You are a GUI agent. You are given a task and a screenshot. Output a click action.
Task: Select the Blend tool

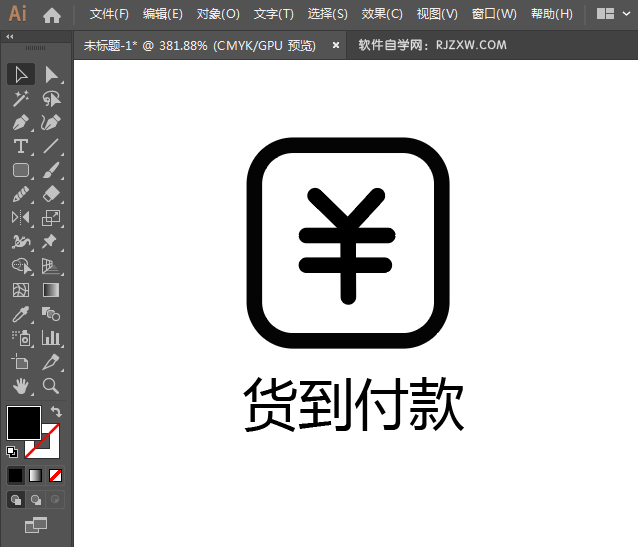point(51,314)
